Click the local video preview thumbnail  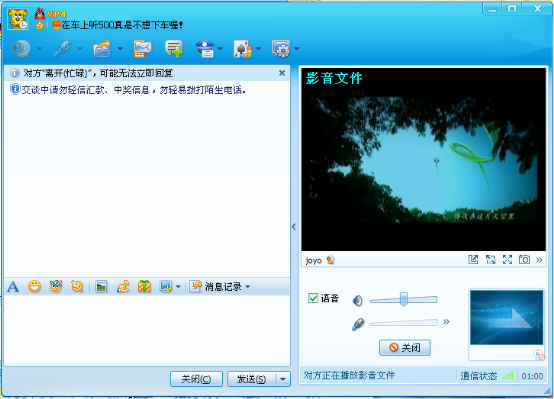coord(507,317)
